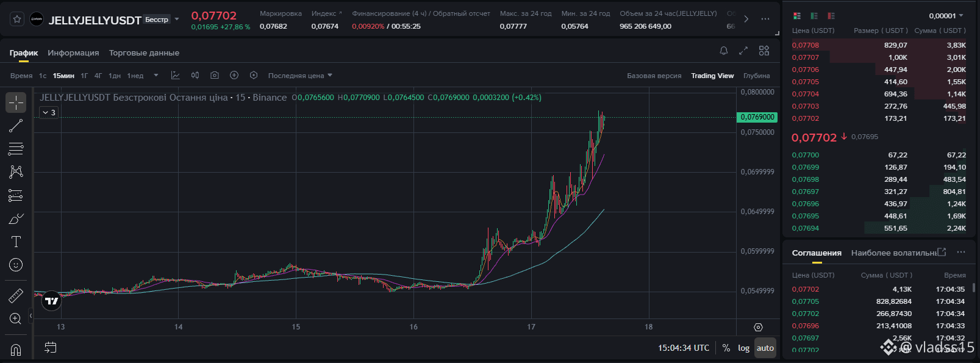Open the Информация tab
This screenshot has width=980, height=363.
coord(73,53)
